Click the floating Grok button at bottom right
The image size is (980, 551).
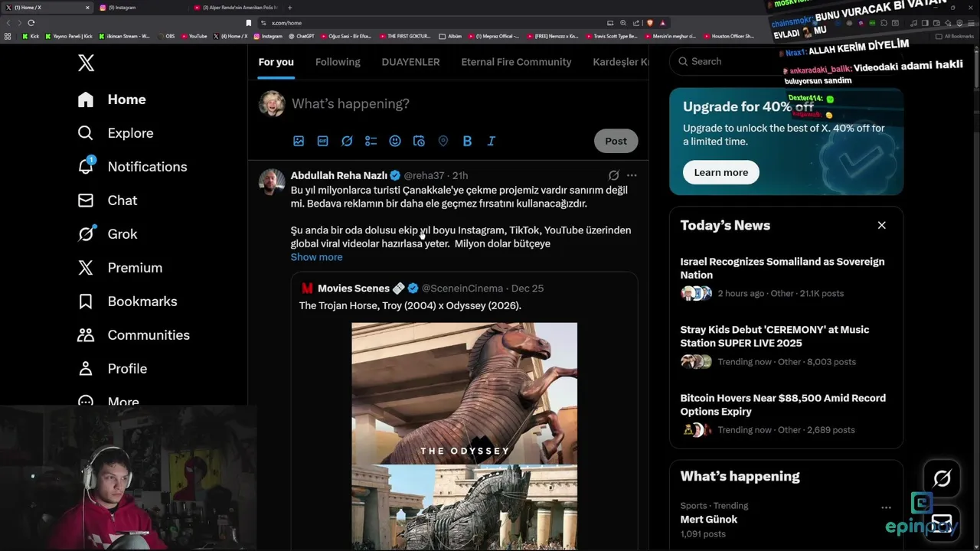point(942,478)
